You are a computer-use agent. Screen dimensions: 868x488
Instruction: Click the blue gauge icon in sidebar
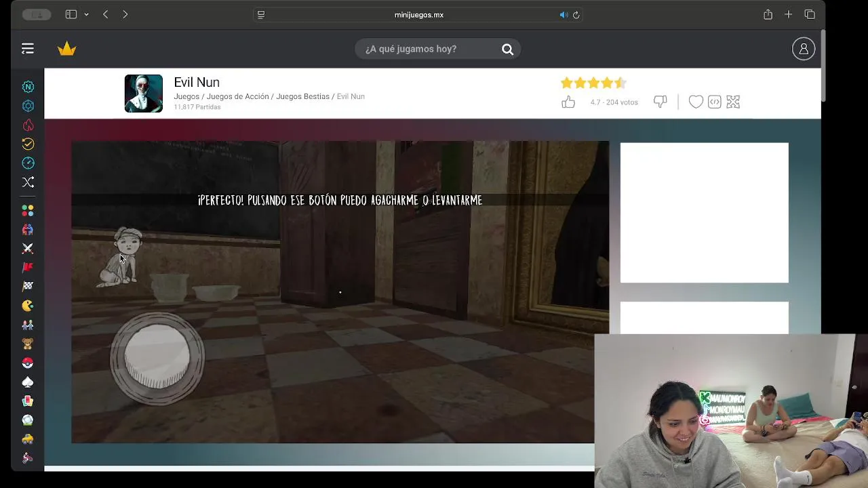(28, 163)
